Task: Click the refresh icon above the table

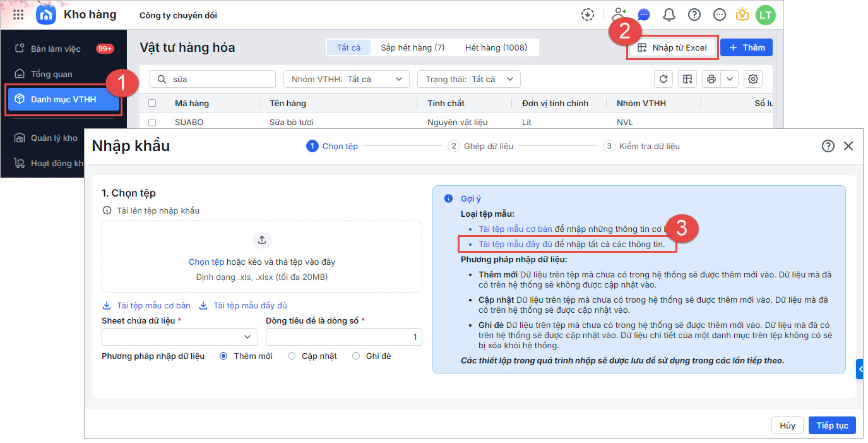Action: tap(663, 79)
